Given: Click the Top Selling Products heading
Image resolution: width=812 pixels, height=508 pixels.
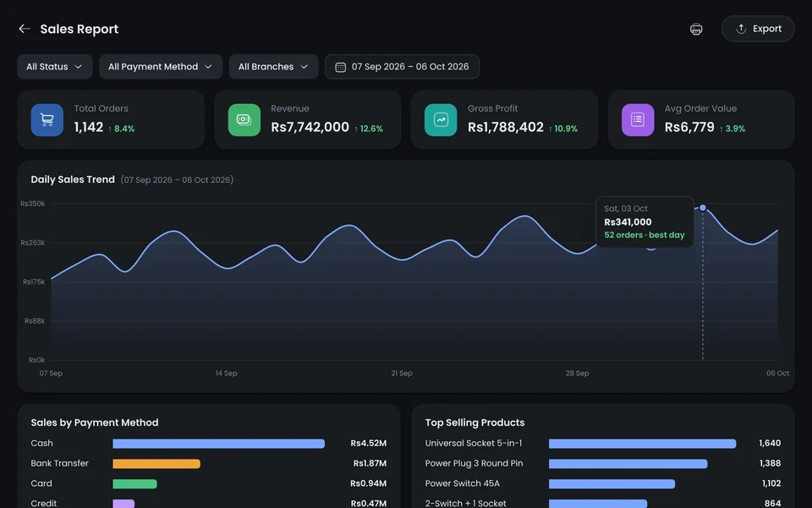Looking at the screenshot, I should coord(475,422).
